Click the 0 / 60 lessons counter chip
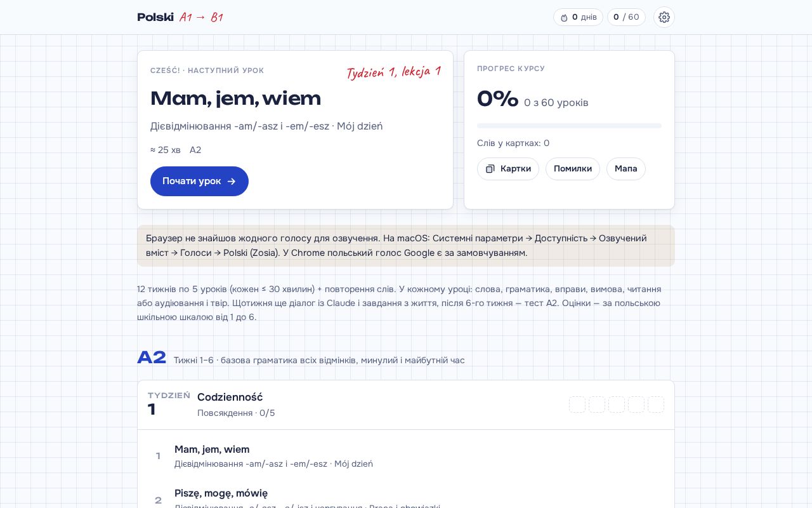The height and width of the screenshot is (508, 812). (x=626, y=17)
